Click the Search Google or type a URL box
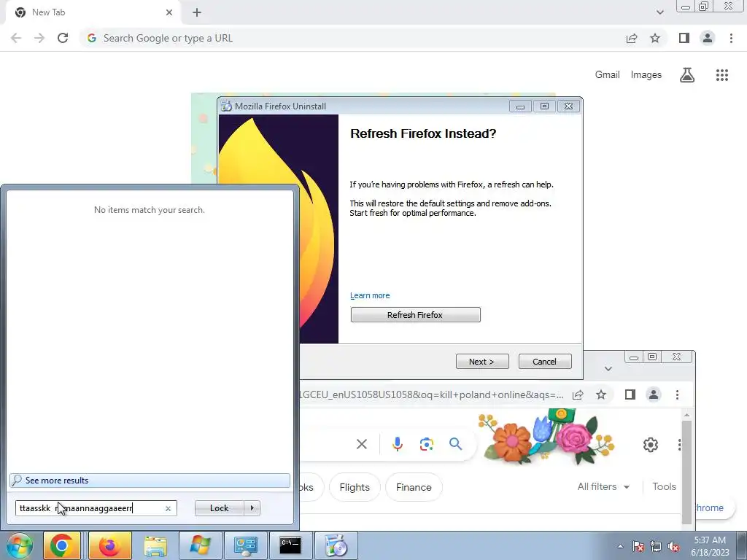The image size is (747, 560). [352, 38]
